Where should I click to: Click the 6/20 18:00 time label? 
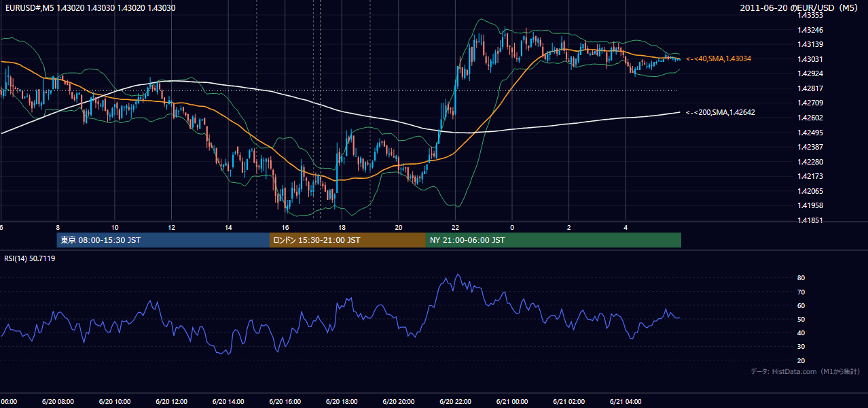click(342, 402)
